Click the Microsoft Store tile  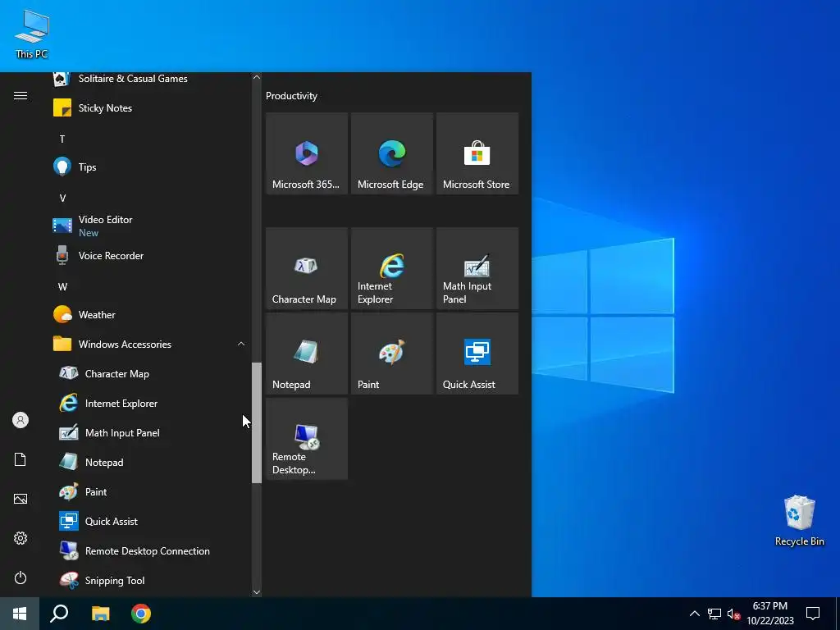coord(477,153)
